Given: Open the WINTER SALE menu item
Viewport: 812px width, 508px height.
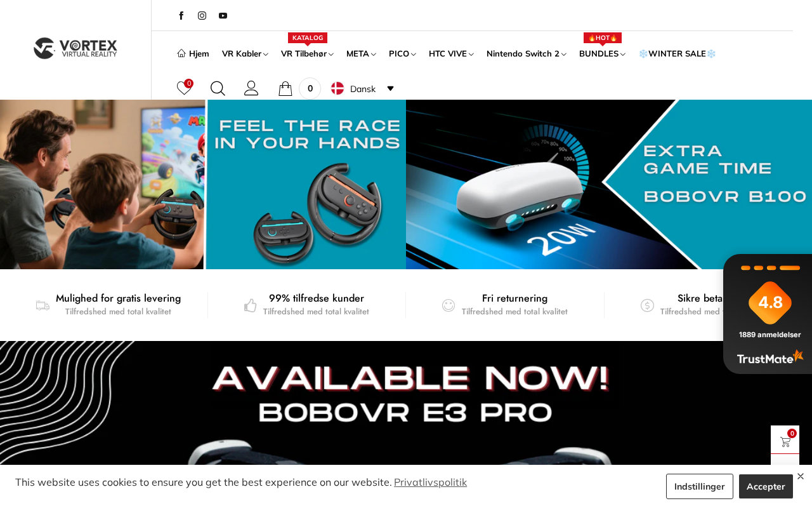Looking at the screenshot, I should pyautogui.click(x=677, y=54).
